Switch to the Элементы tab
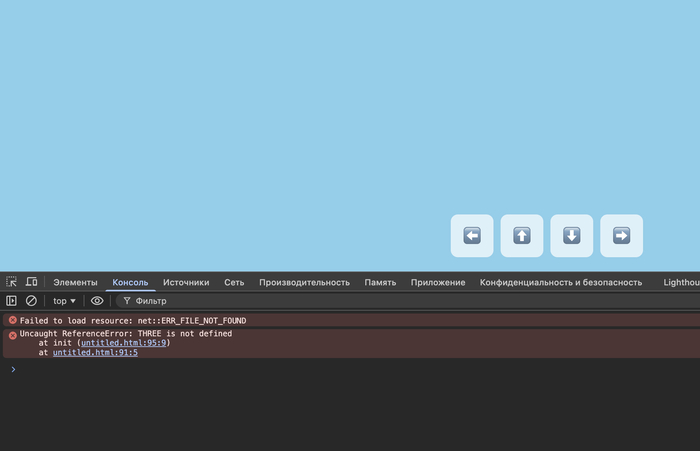This screenshot has width=700, height=451. point(75,283)
